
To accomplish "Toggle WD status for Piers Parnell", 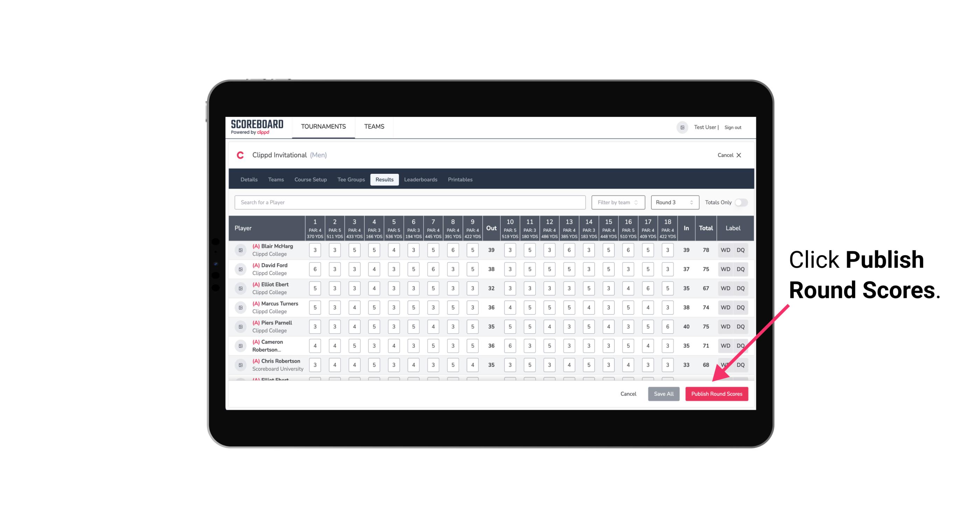I will coord(726,327).
